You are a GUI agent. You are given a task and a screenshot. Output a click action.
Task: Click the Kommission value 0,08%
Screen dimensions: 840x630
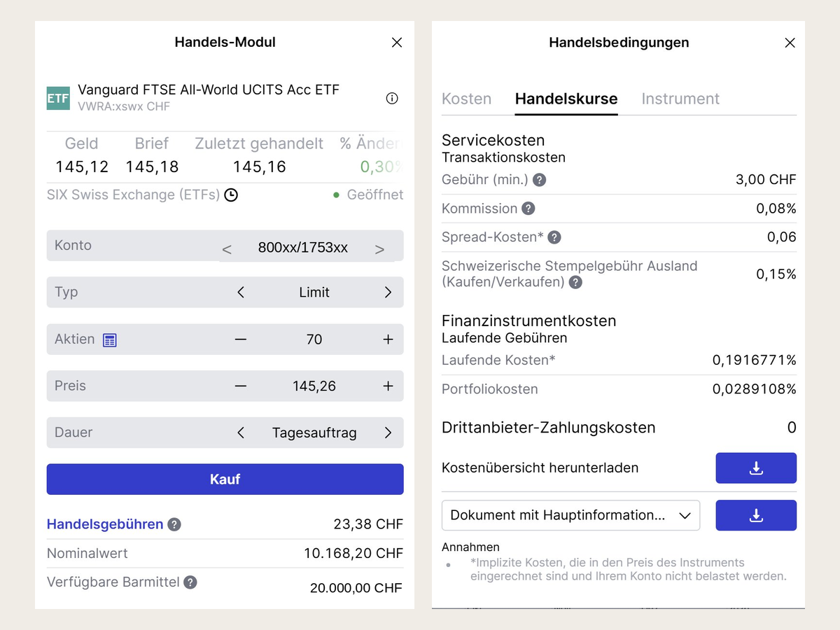776,209
